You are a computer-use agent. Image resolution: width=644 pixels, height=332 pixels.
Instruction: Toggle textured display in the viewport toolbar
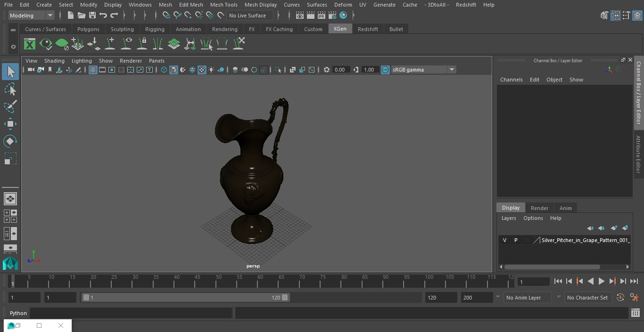click(x=202, y=70)
